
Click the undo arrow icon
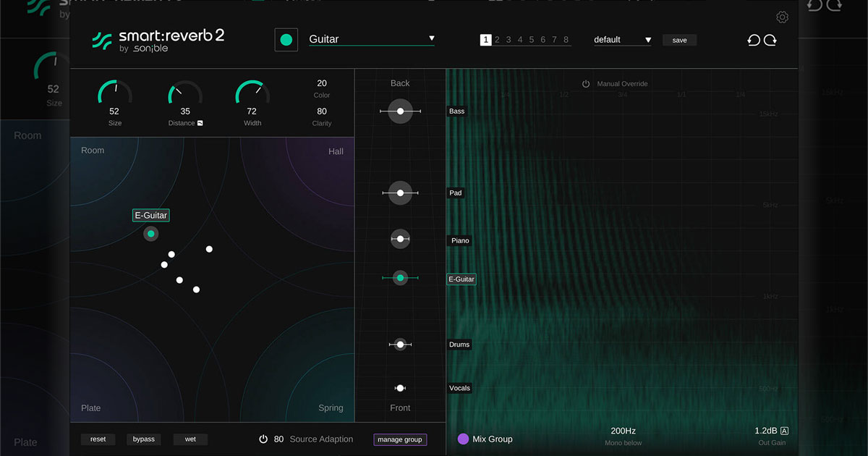tap(753, 40)
